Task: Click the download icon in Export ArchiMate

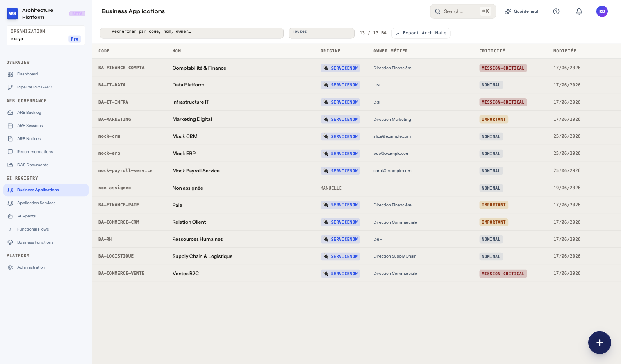Action: [x=398, y=33]
